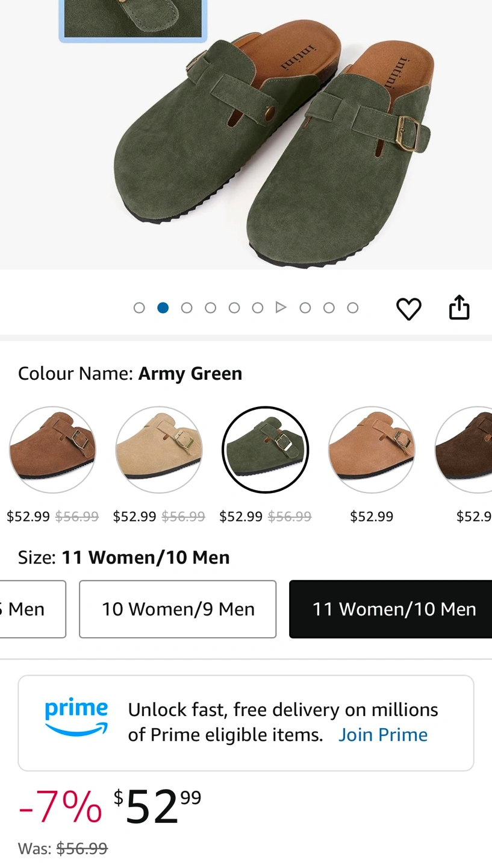Tap the 'Colour Name: Army Green' label
The width and height of the screenshot is (492, 868).
pos(130,374)
